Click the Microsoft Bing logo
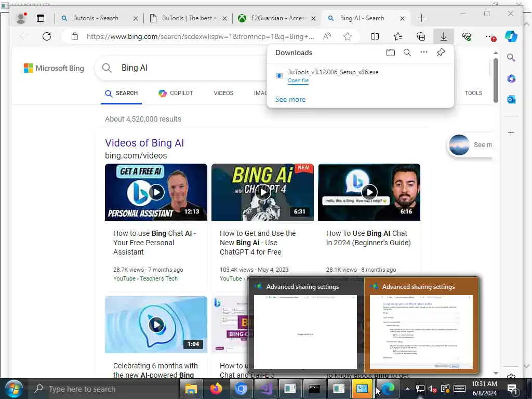The height and width of the screenshot is (399, 532). pyautogui.click(x=54, y=68)
